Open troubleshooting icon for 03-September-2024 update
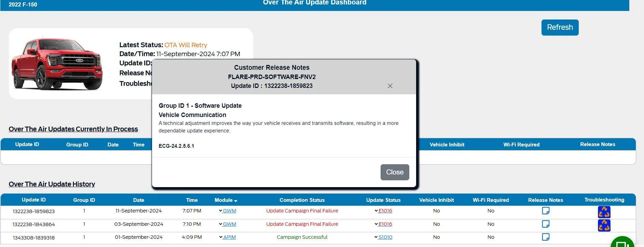 pyautogui.click(x=604, y=225)
